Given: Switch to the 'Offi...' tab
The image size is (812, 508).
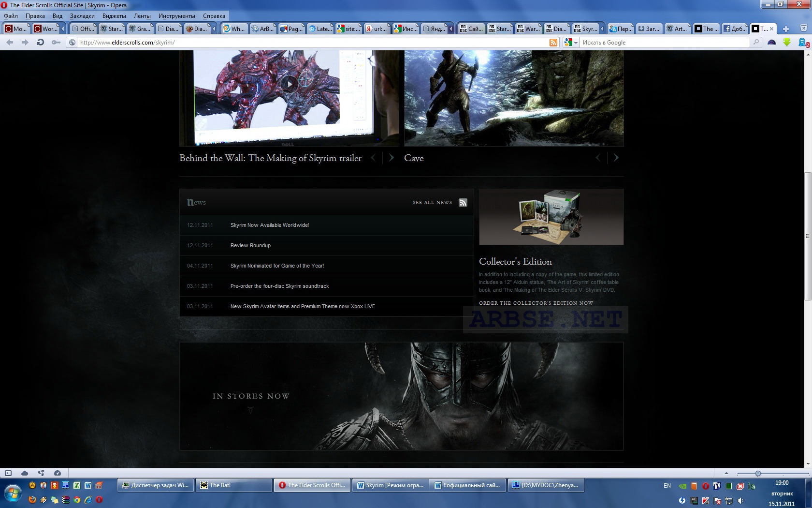Looking at the screenshot, I should click(83, 29).
